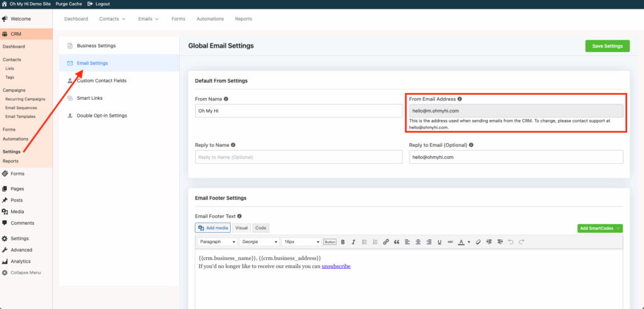Image resolution: width=644 pixels, height=309 pixels.
Task: Switch to the Code editor tab
Action: tap(260, 228)
